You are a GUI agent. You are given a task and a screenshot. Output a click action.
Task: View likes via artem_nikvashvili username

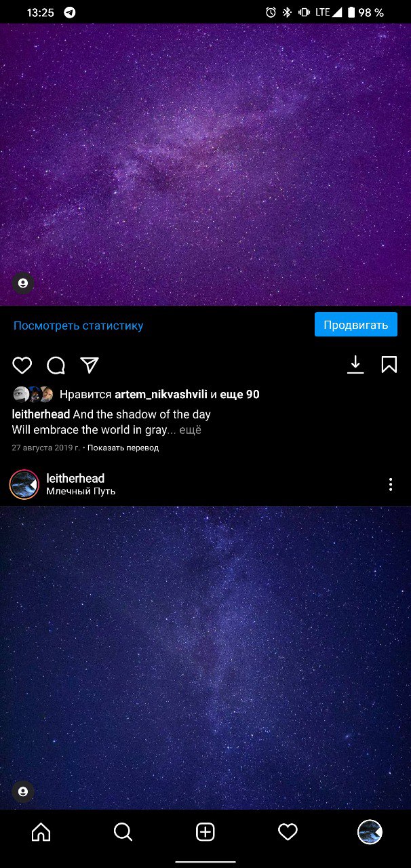click(161, 394)
